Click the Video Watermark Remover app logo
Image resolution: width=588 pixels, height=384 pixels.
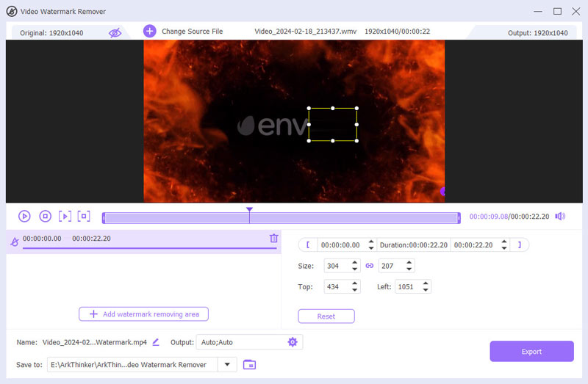point(12,11)
